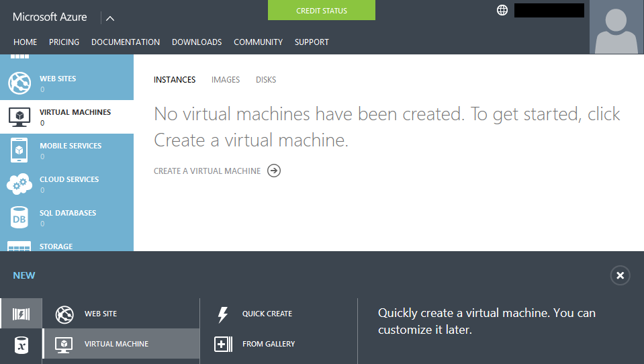Click the SQL DATABASES label in sidebar
Image resolution: width=644 pixels, height=364 pixels.
tap(68, 213)
